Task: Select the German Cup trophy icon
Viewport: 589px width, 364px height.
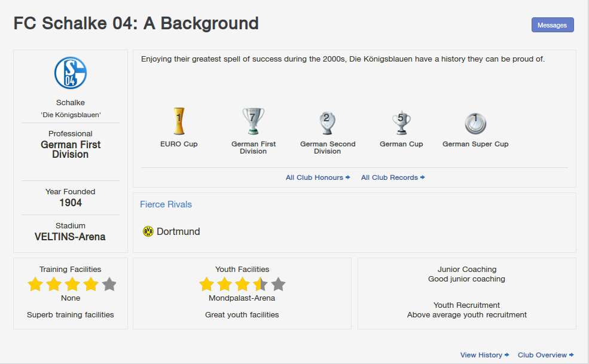Action: pos(401,122)
